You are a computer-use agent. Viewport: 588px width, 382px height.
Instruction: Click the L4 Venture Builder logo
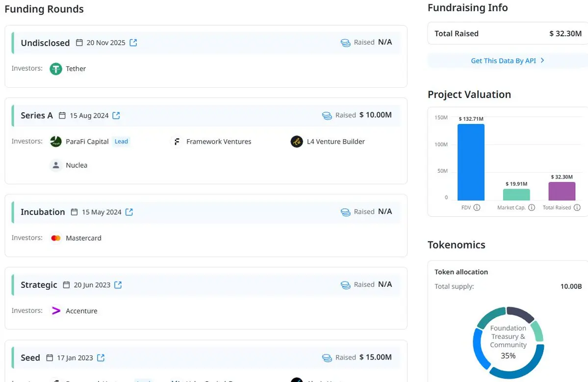297,142
